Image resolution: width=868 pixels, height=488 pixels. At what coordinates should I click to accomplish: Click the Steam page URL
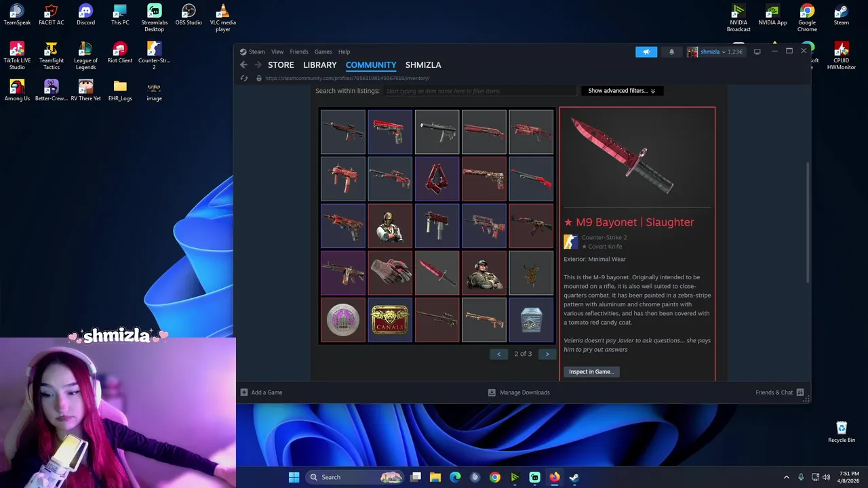(347, 78)
